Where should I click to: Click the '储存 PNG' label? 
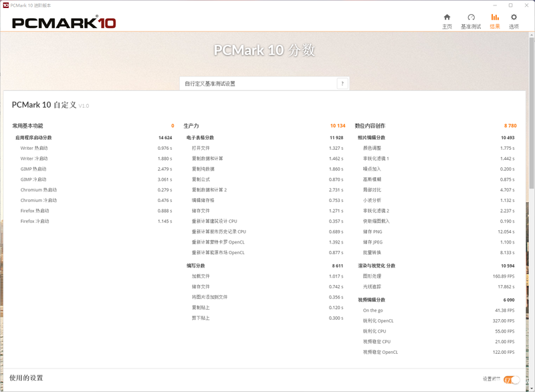point(372,231)
